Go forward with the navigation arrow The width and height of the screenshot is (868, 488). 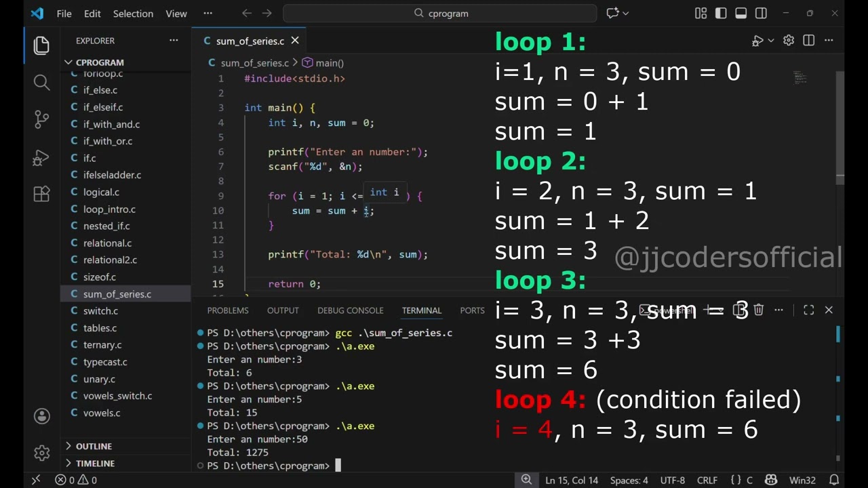coord(267,14)
